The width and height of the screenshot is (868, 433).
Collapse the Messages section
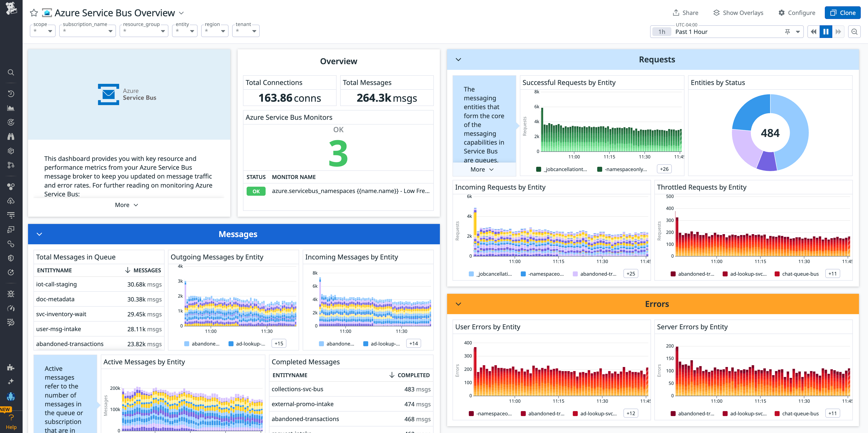click(x=40, y=234)
